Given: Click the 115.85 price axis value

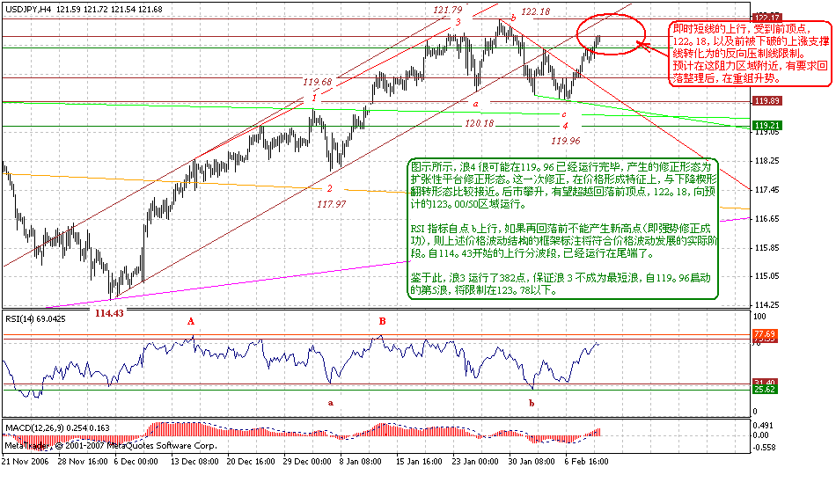Looking at the screenshot, I should (767, 247).
